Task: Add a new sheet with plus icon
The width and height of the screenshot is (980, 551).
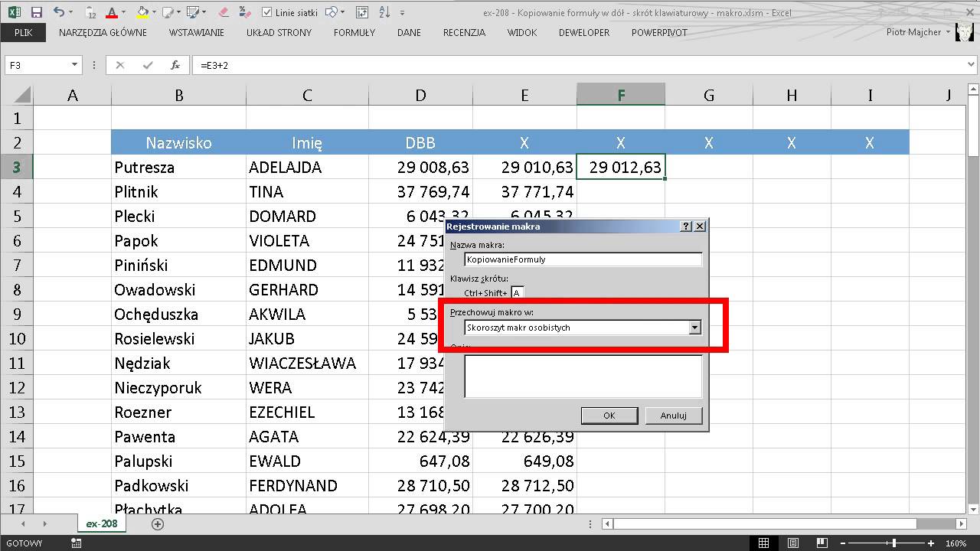Action: pos(158,524)
